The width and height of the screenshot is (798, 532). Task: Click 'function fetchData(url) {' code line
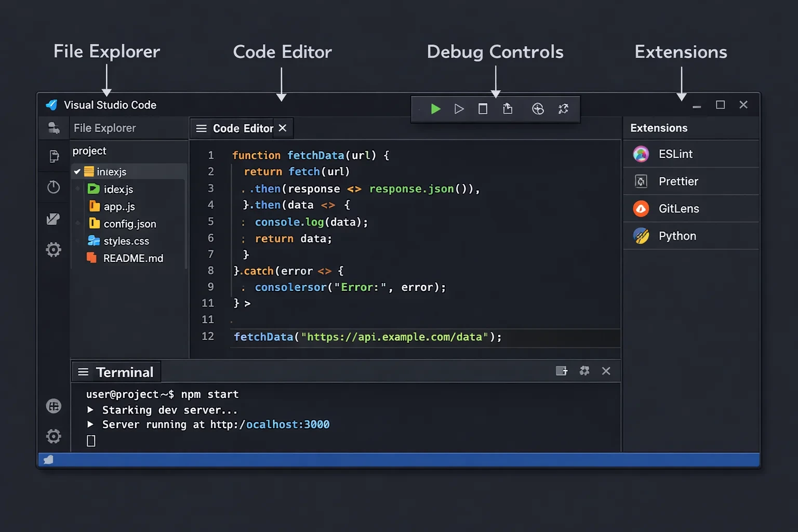[x=311, y=155]
